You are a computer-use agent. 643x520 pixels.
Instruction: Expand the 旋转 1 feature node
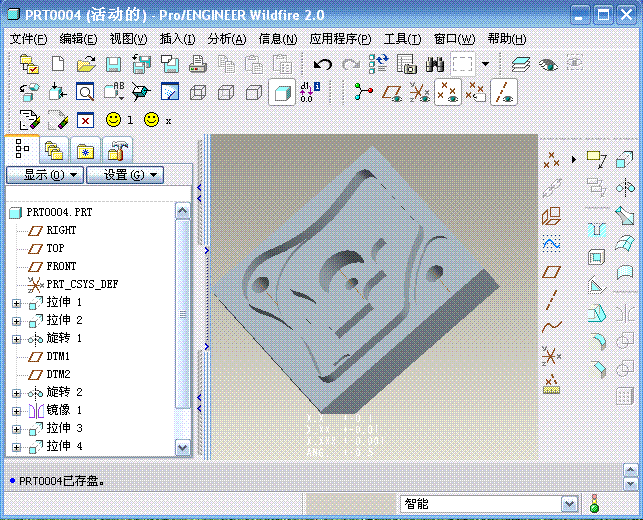point(16,339)
